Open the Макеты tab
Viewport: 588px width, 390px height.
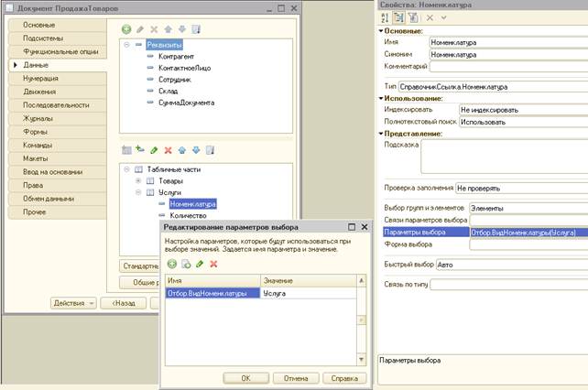point(58,158)
